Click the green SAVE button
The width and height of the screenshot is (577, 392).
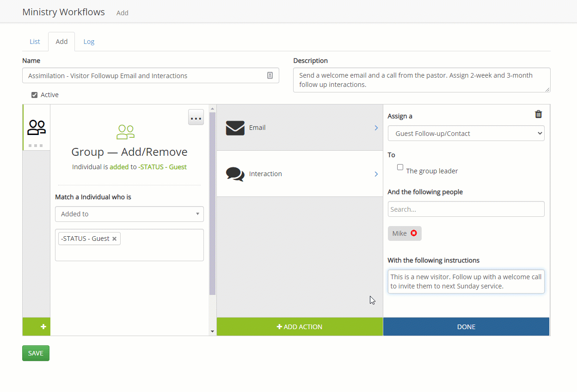tap(36, 353)
